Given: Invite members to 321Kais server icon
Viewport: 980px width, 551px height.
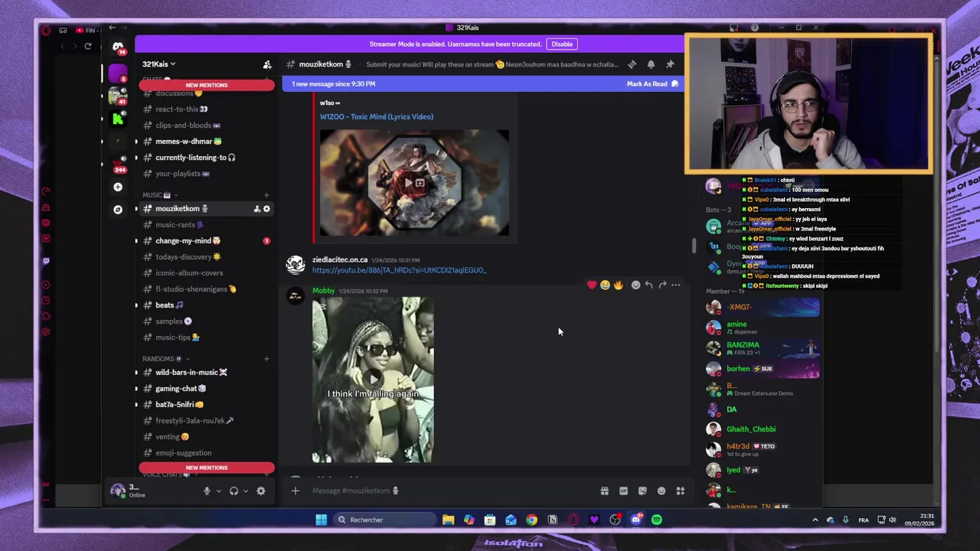Looking at the screenshot, I should (267, 64).
